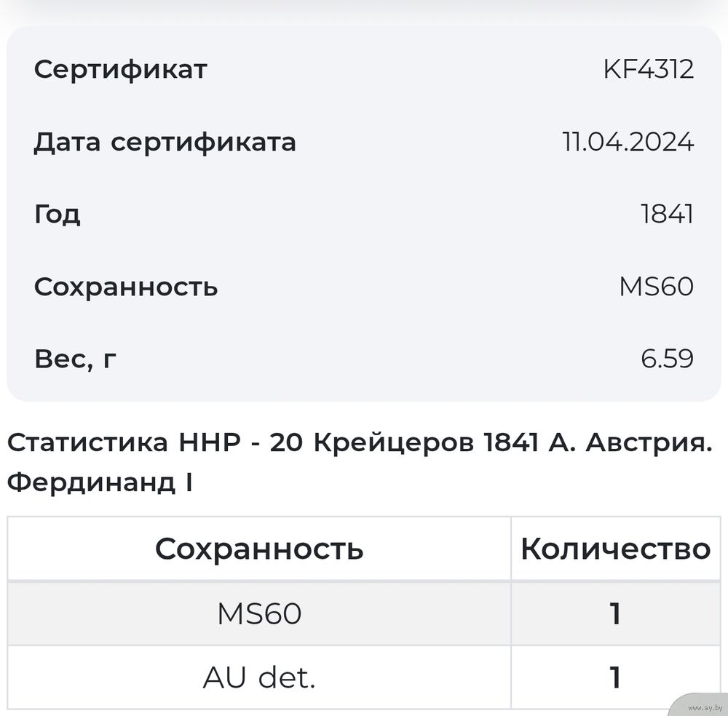Select the year value 1841
The image size is (728, 716).
(667, 215)
